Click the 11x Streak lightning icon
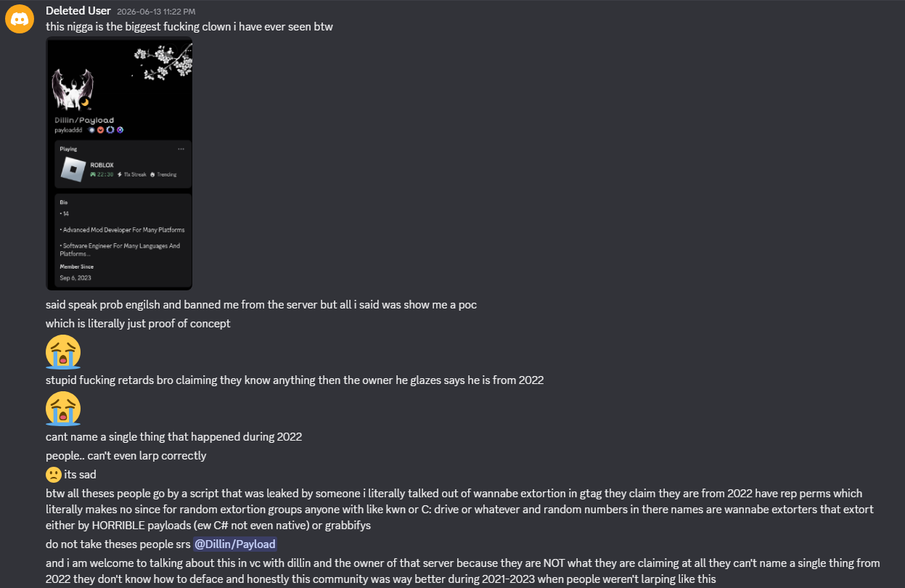This screenshot has height=588, width=905. [x=119, y=174]
